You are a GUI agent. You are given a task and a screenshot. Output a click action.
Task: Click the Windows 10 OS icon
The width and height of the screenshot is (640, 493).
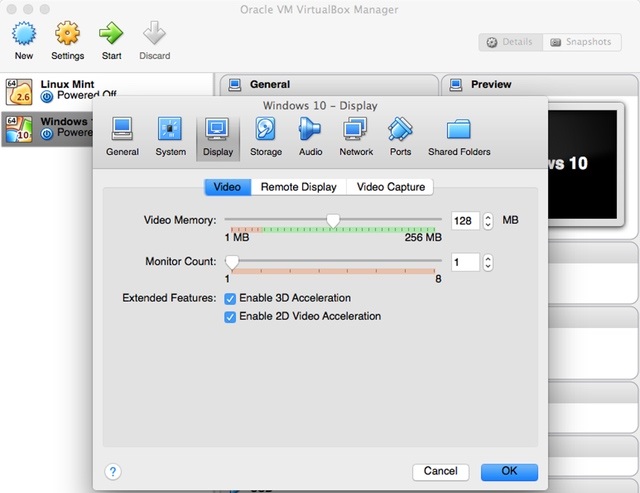[18, 129]
